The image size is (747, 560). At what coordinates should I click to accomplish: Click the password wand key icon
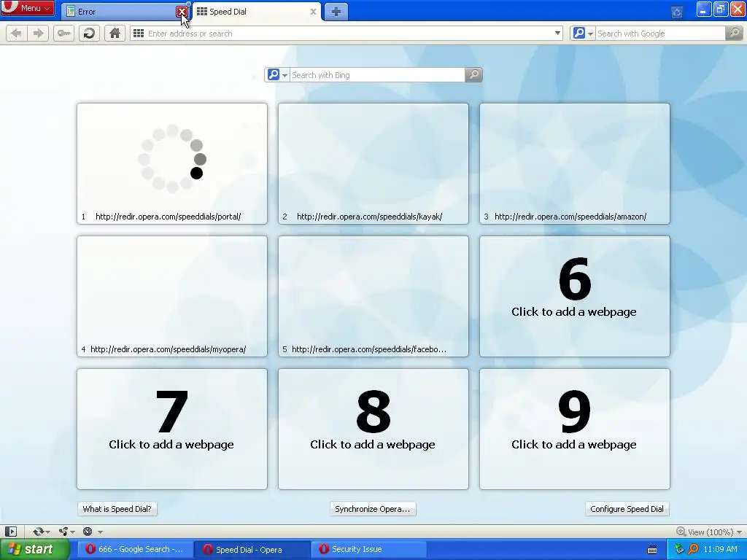coord(63,34)
